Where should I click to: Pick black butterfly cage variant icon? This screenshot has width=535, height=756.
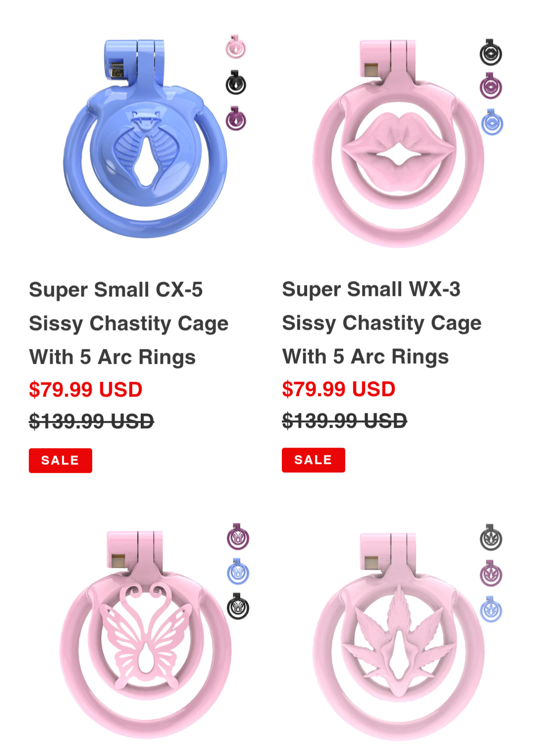pyautogui.click(x=238, y=607)
